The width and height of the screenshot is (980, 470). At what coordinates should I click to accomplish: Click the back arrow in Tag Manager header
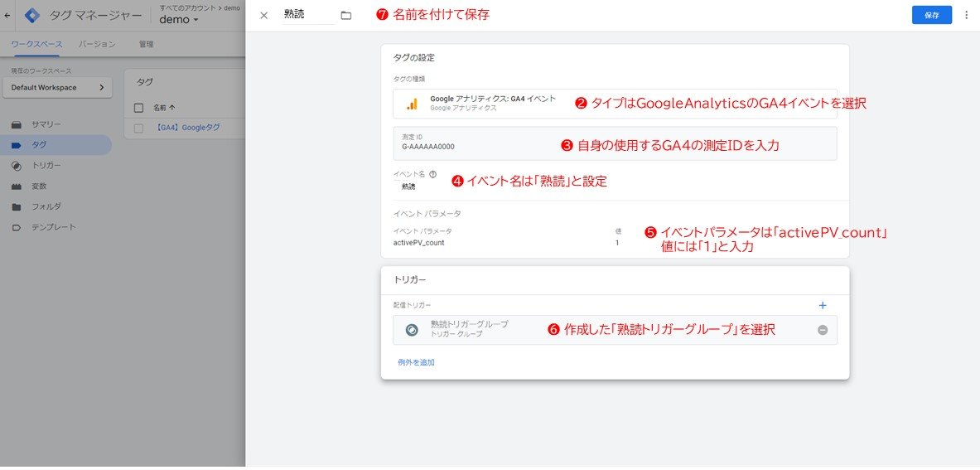tap(7, 16)
